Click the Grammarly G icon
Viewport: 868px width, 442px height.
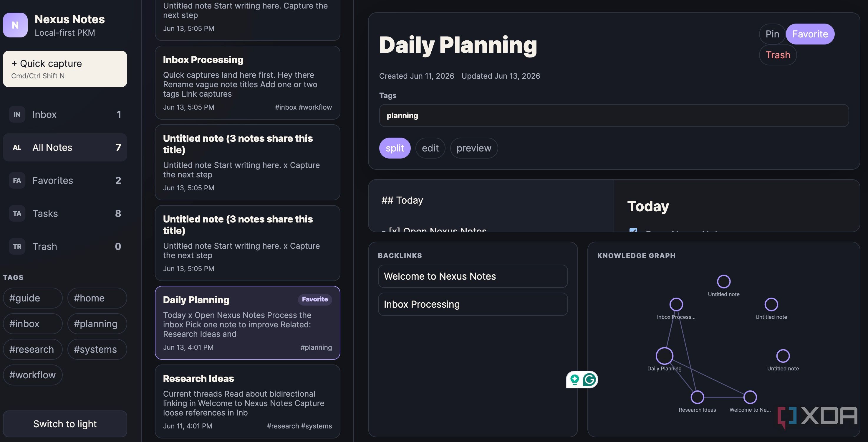point(589,380)
